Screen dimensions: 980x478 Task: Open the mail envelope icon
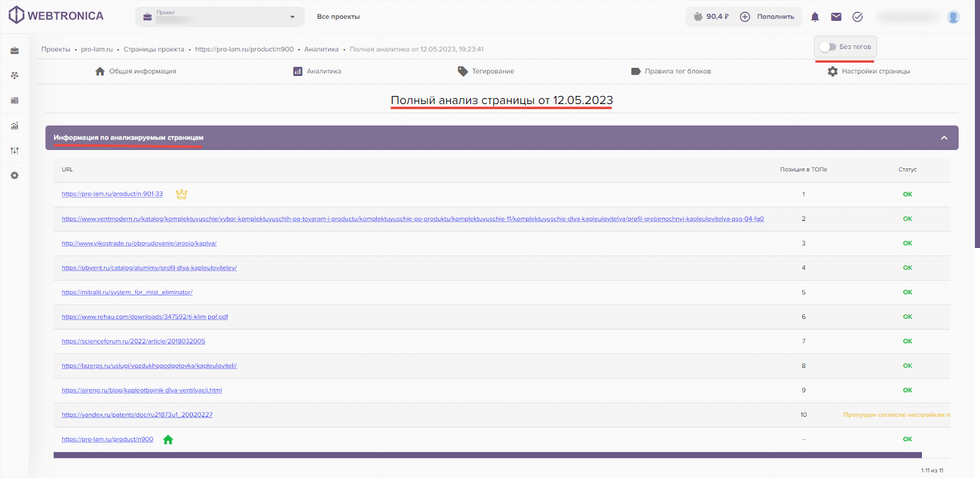point(836,17)
